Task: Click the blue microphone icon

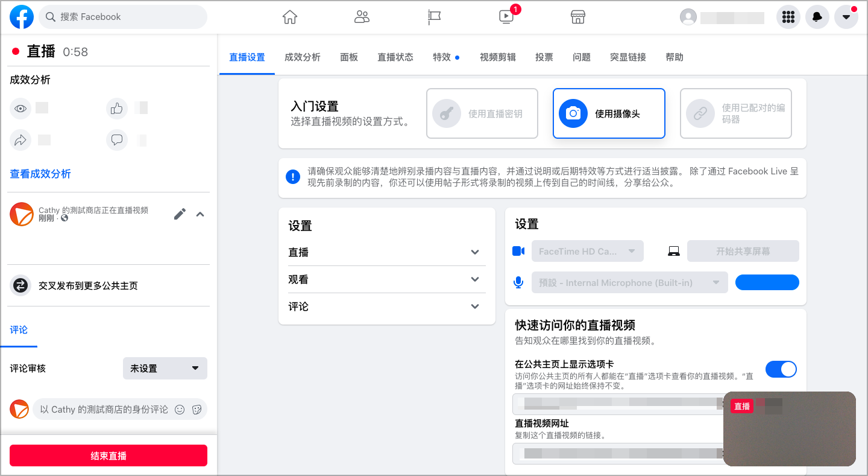Action: 518,282
